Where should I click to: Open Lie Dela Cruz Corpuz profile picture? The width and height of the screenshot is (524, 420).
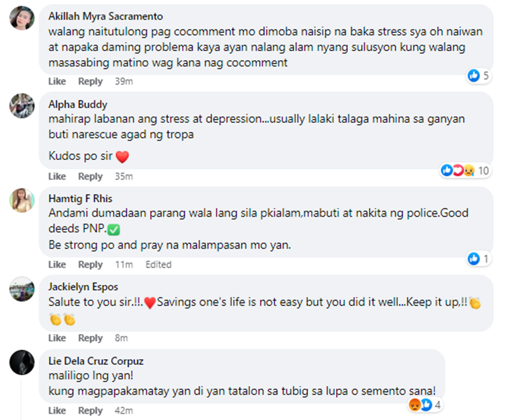coord(22,363)
